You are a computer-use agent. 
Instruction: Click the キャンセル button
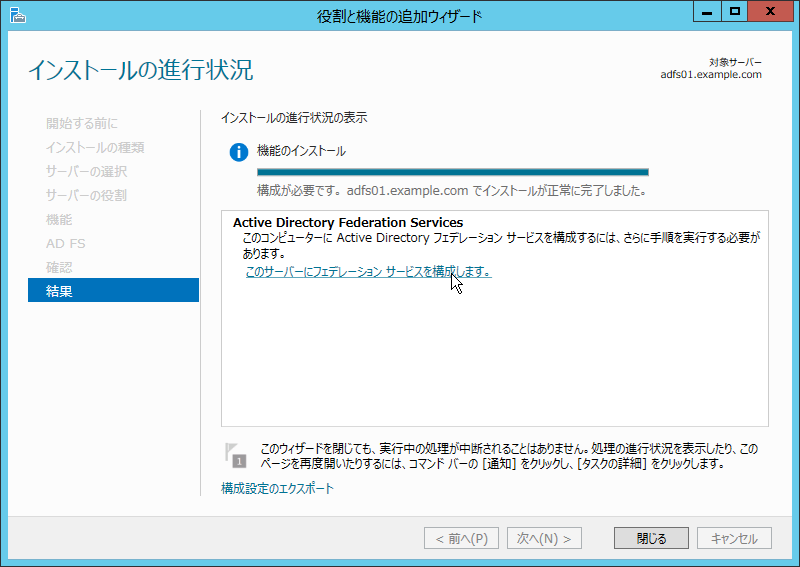734,538
